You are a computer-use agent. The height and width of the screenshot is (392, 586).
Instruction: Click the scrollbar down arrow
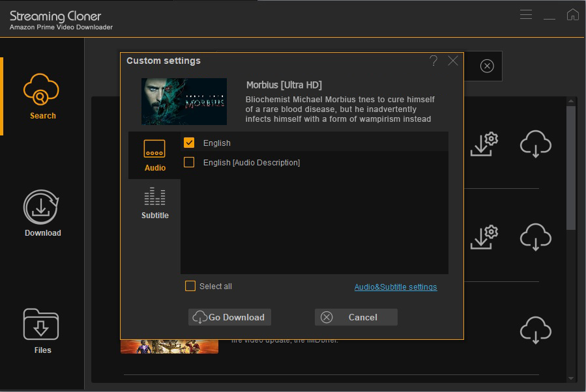click(570, 378)
